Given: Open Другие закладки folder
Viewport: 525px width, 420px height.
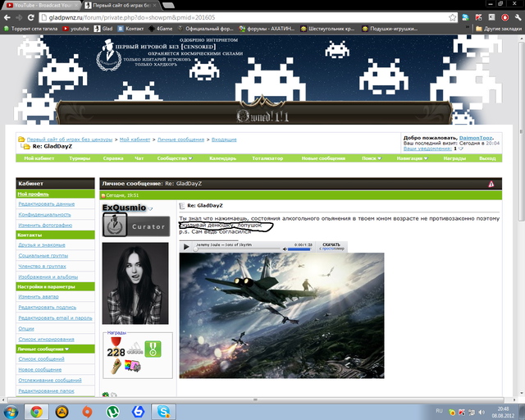Looking at the screenshot, I should tap(499, 29).
